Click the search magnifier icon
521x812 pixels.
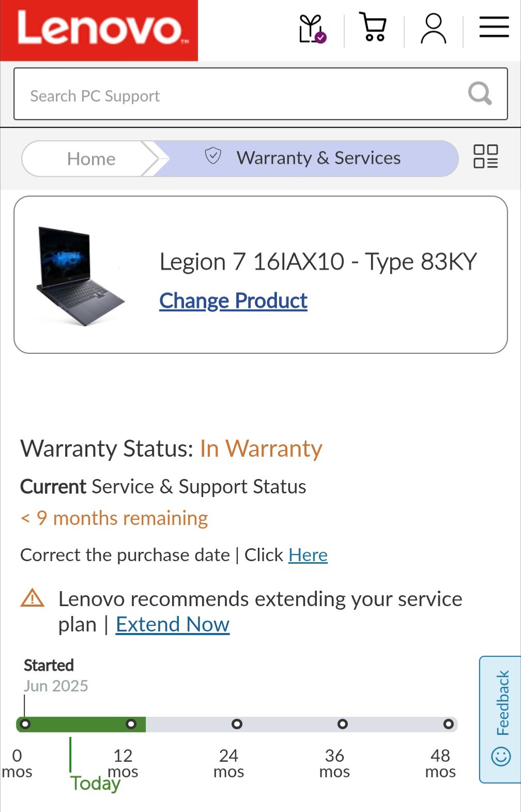click(x=480, y=94)
